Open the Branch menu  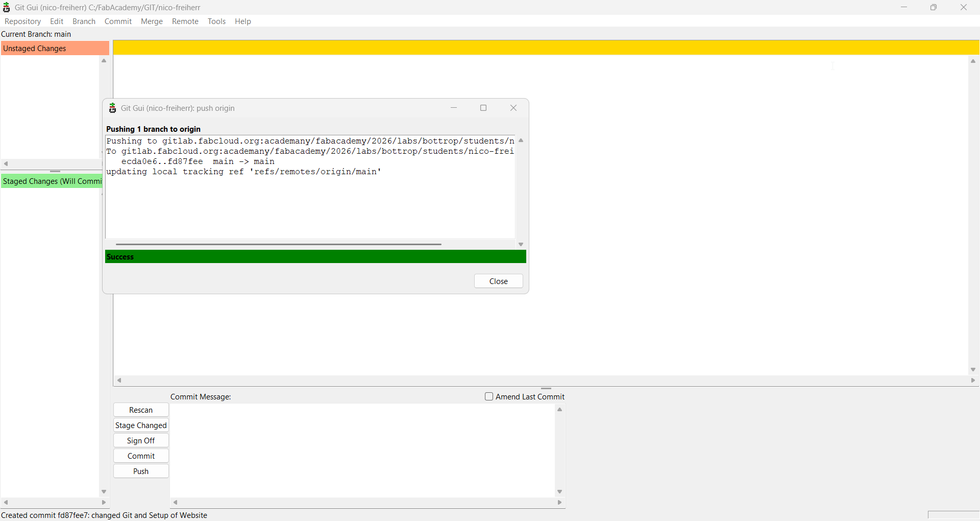[x=84, y=21]
